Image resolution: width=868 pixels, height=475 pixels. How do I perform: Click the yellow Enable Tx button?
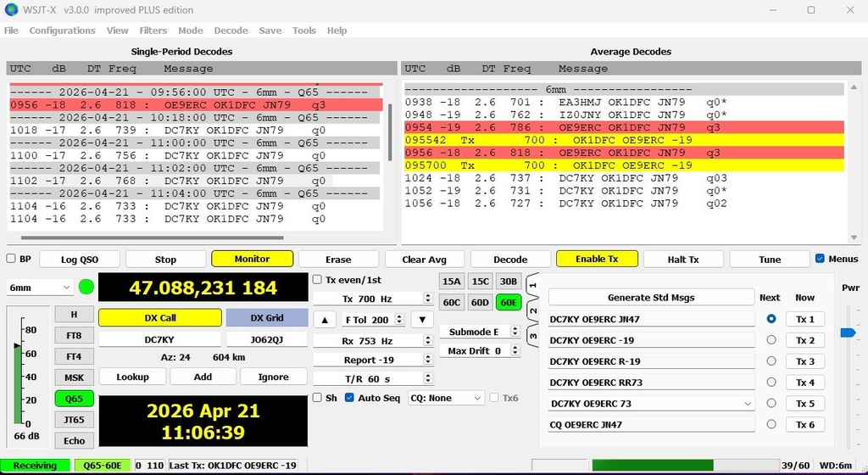click(597, 259)
